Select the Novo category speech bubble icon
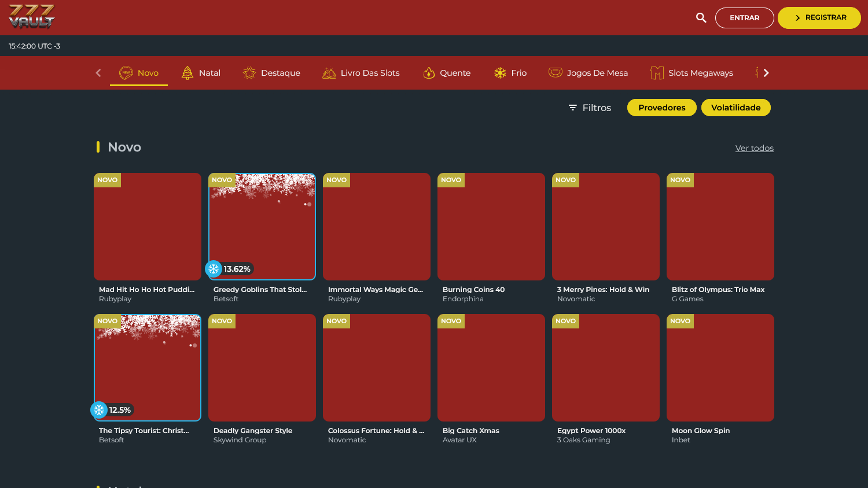The height and width of the screenshot is (488, 868). pos(125,72)
